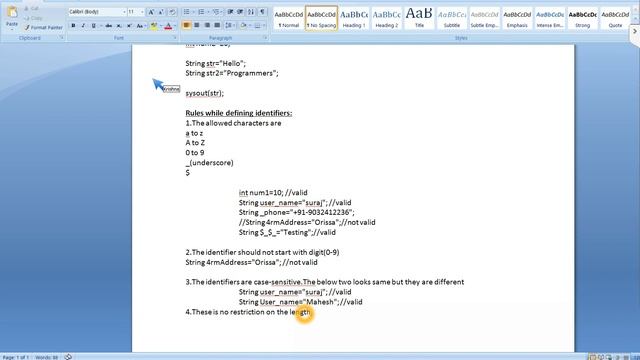Select Align Text Left

coord(187,26)
